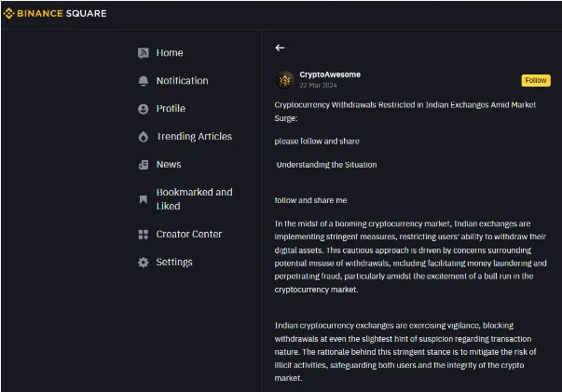Follow the CryptoAwesome author
This screenshot has width=562, height=392.
[x=536, y=81]
